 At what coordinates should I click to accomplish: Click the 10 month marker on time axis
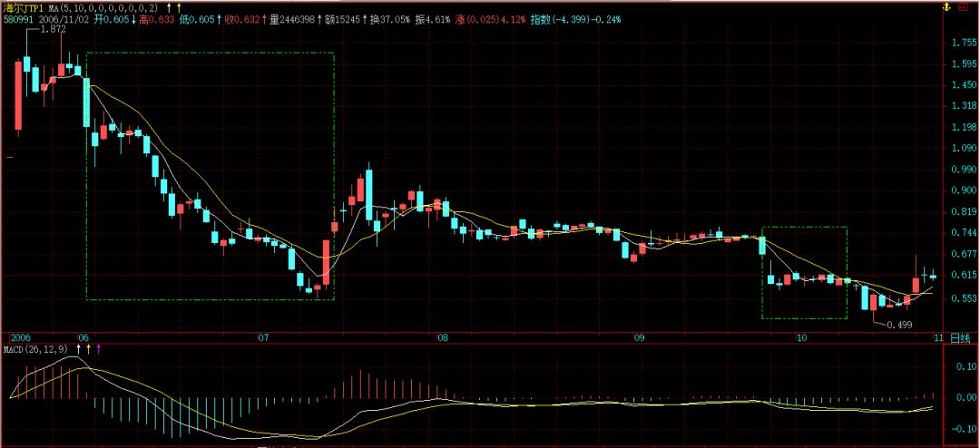click(800, 338)
